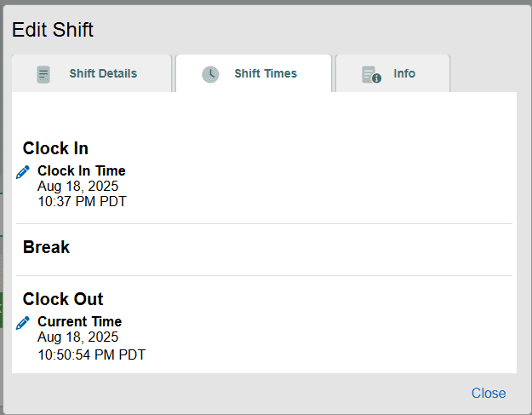Screen dimensions: 532x415
Task: Click the clock-out date Aug 18, 2025
Action: pyautogui.click(x=78, y=337)
